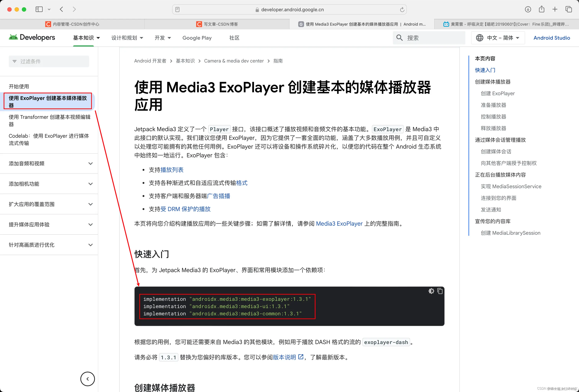Select Google Play in the top menu
Viewport: 579px width, 392px height.
197,38
